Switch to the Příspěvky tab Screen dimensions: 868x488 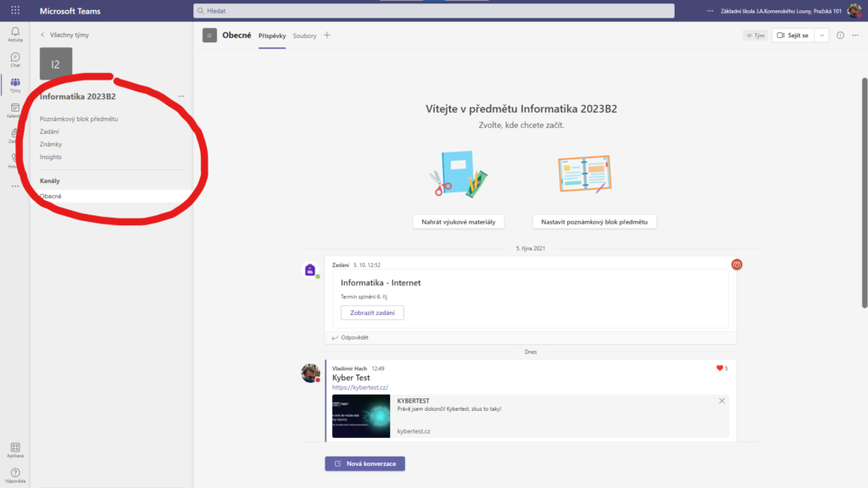click(x=272, y=36)
